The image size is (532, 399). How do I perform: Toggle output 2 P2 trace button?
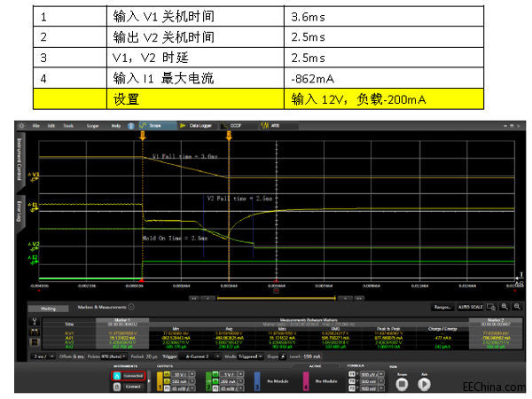(215, 389)
